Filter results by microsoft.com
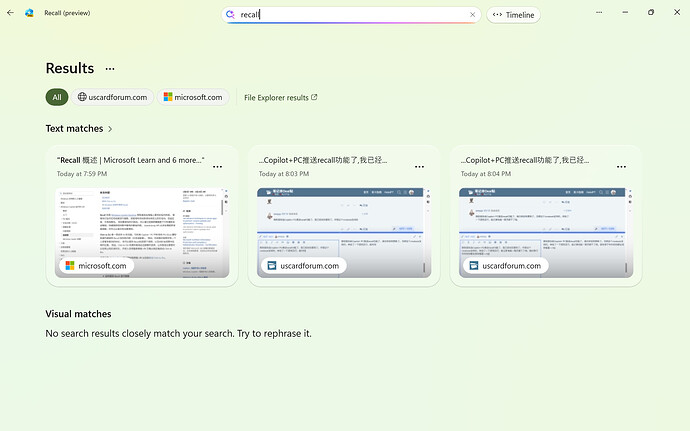This screenshot has height=431, width=690. 193,97
